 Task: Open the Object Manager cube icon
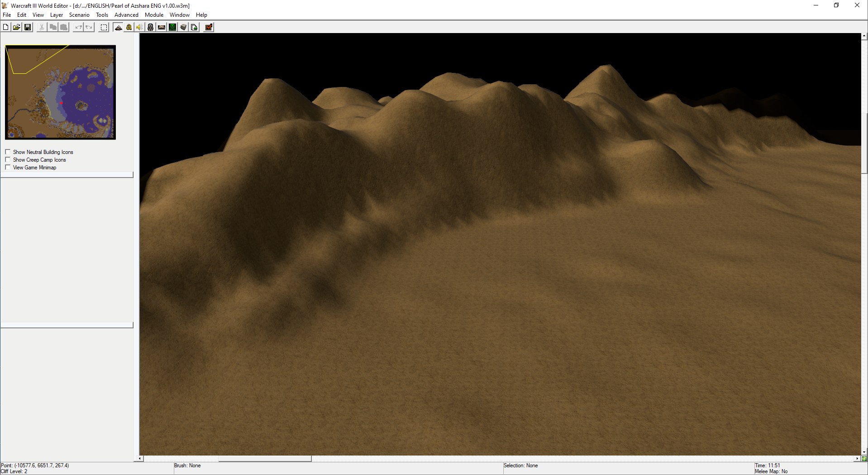coord(183,27)
